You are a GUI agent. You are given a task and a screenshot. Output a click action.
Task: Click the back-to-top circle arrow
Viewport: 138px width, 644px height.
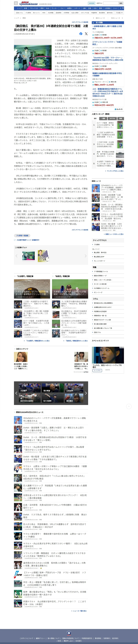129,406
